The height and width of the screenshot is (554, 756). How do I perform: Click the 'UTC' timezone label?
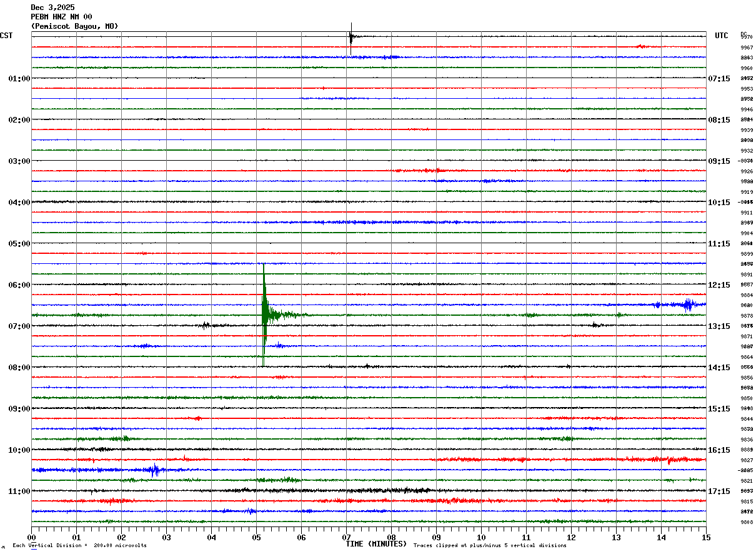tap(722, 36)
